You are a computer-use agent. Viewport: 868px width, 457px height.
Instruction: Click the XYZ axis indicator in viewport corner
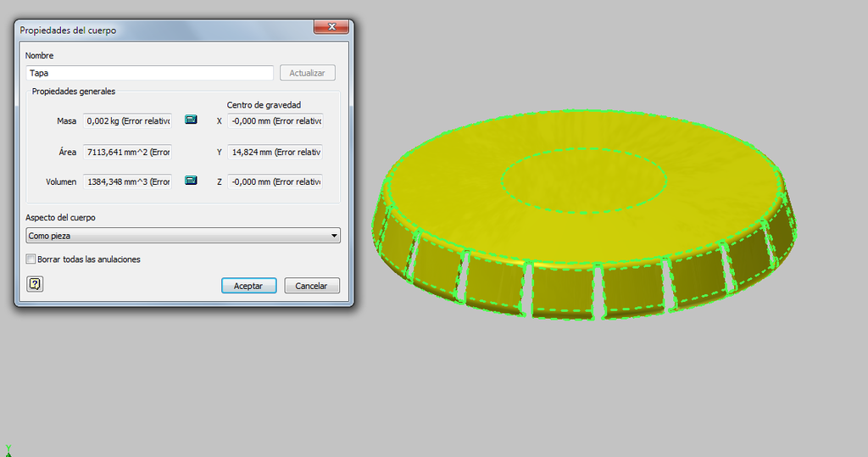7,450
